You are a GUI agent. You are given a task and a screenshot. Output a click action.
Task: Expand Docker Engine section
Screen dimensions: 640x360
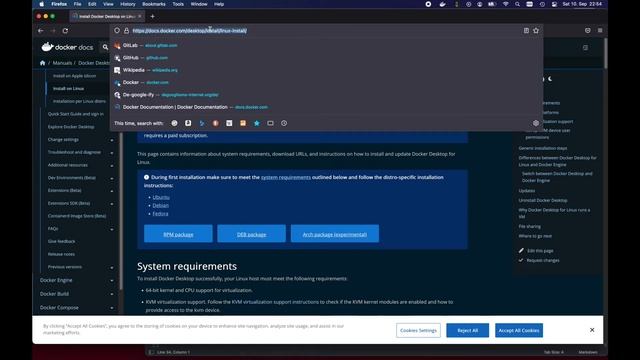tap(112, 281)
